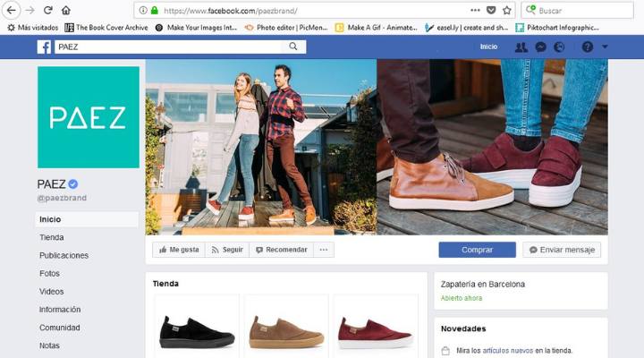Click the artículos nuevos link
Screen dimensions: 644x358
pos(508,351)
